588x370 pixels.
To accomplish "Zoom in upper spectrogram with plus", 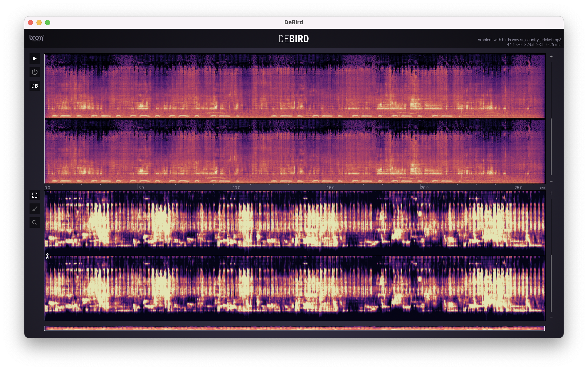I will tap(551, 56).
